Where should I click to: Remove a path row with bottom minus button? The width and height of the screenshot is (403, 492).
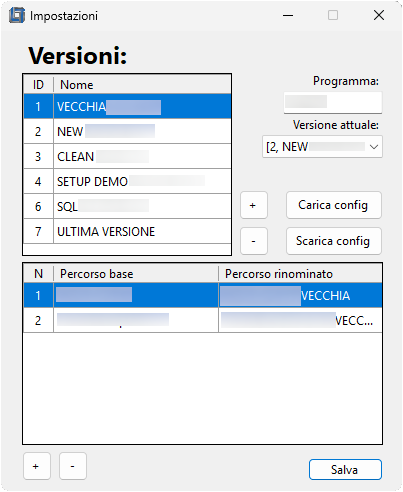click(x=73, y=466)
